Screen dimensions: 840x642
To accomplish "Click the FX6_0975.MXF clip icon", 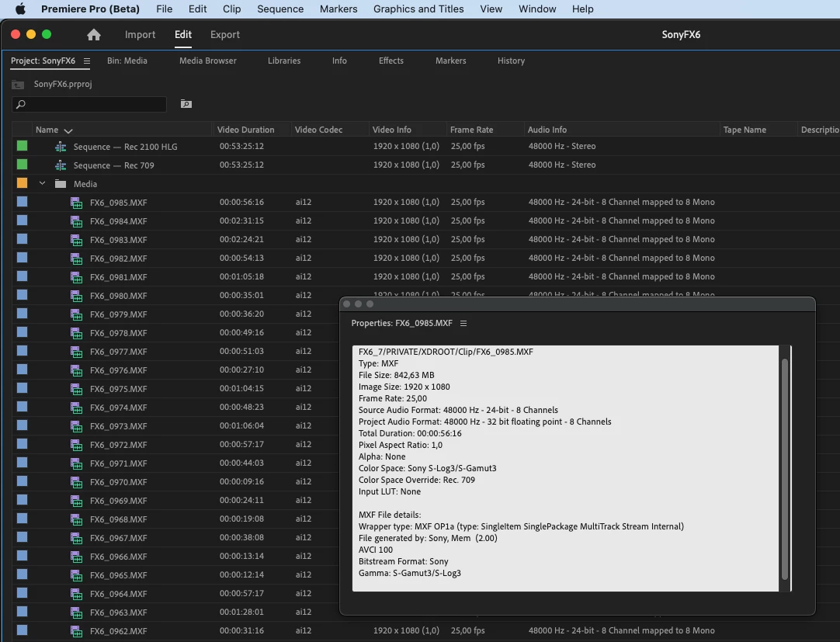I will (x=77, y=389).
